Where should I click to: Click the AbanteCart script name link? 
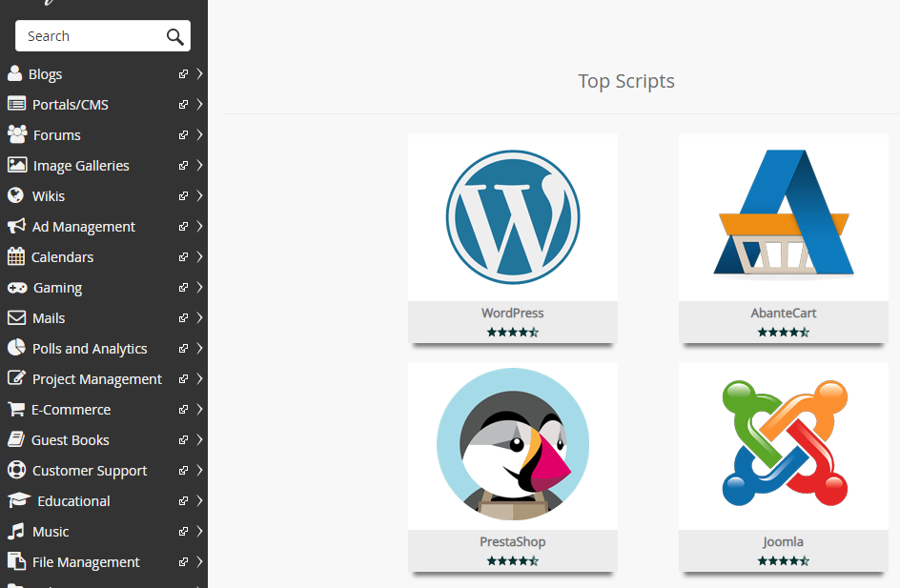783,313
